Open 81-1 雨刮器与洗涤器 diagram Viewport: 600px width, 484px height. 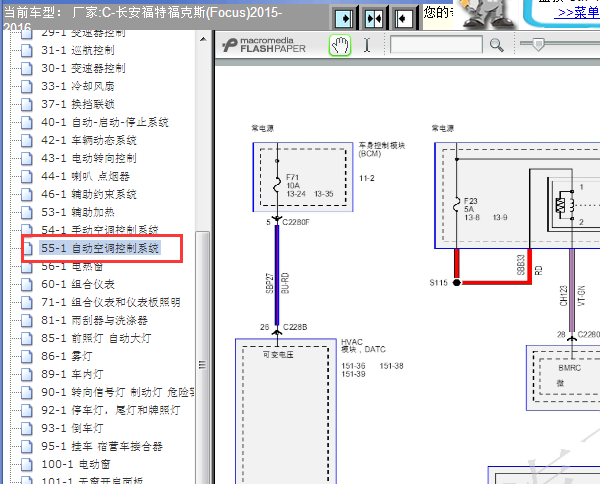94,320
